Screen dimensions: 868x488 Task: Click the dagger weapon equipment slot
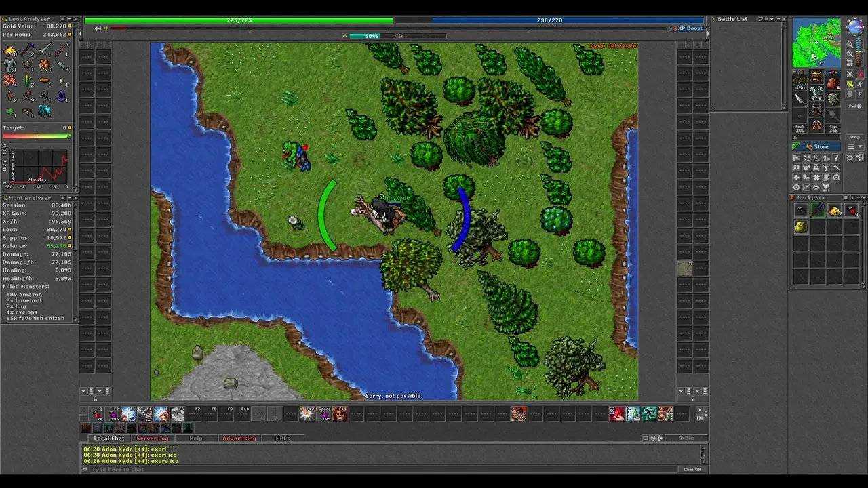pos(799,99)
